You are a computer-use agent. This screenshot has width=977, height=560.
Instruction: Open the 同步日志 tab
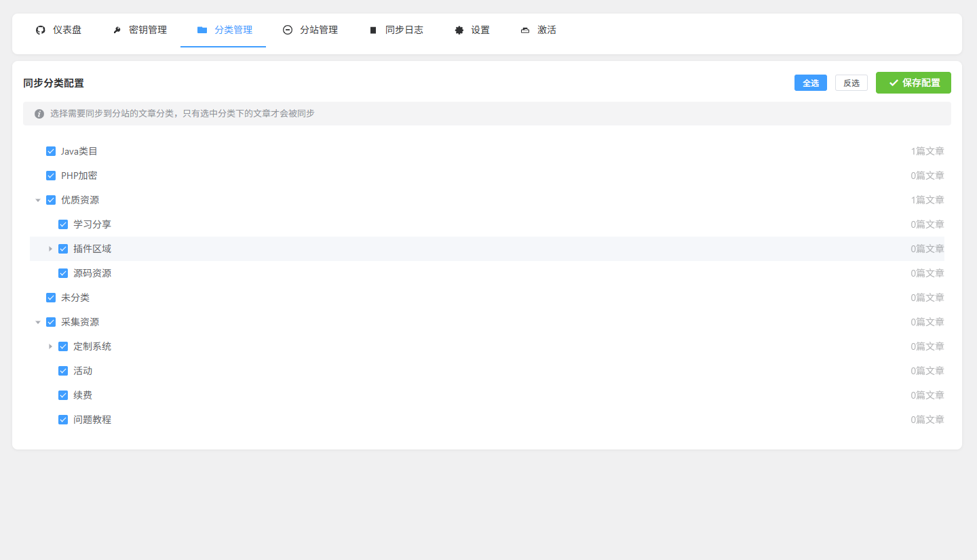(404, 30)
